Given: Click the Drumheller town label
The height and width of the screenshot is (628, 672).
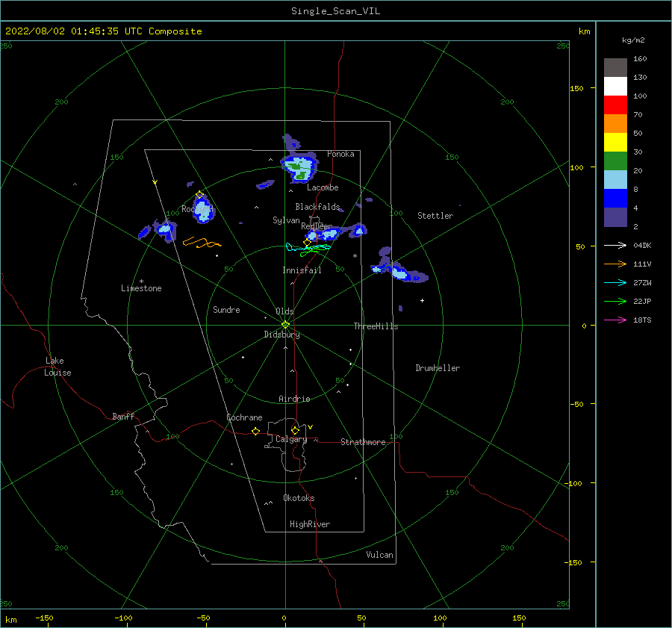Looking at the screenshot, I should [438, 368].
